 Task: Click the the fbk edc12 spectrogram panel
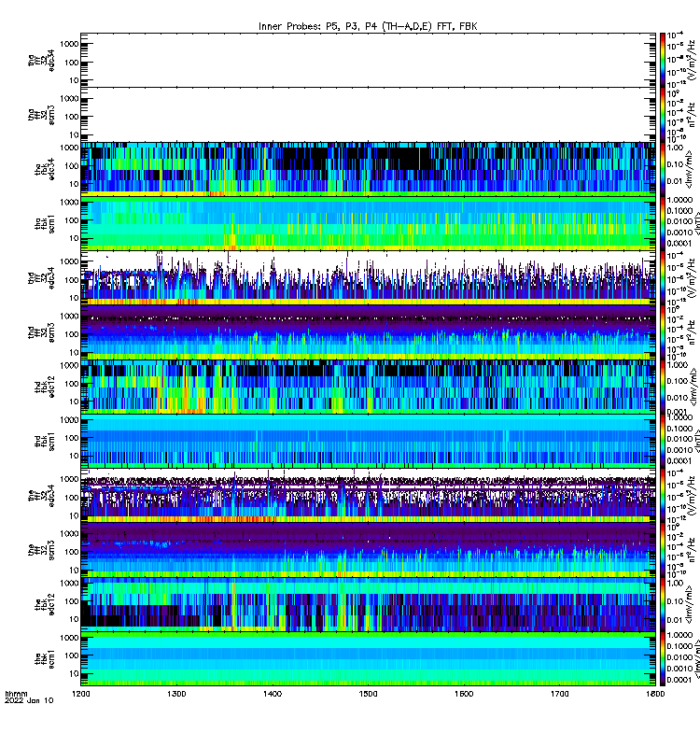coord(368,604)
